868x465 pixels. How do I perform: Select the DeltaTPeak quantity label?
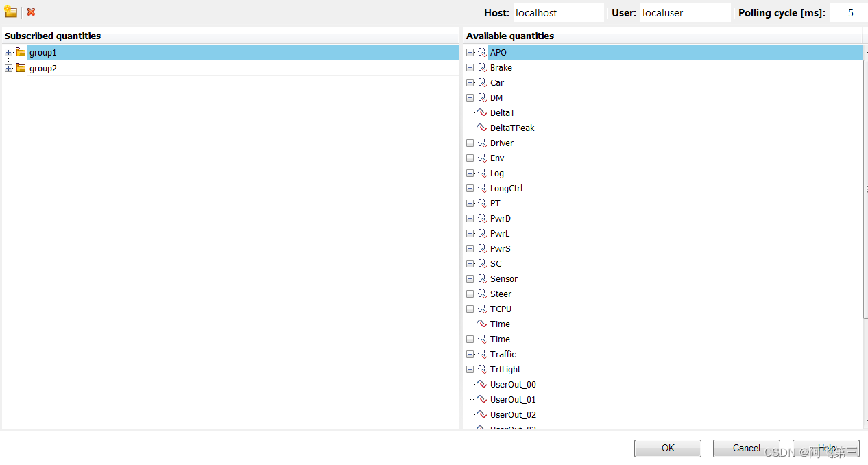tap(512, 128)
